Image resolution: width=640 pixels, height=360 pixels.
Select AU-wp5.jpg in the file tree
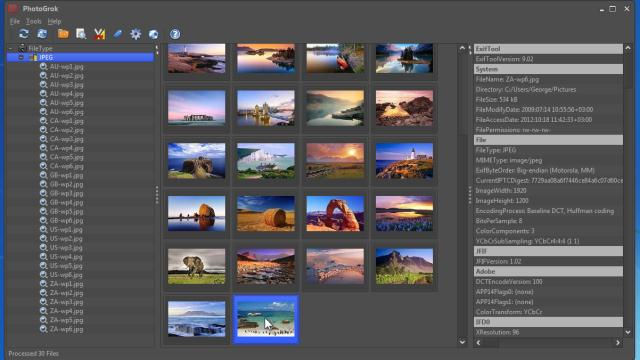67,103
